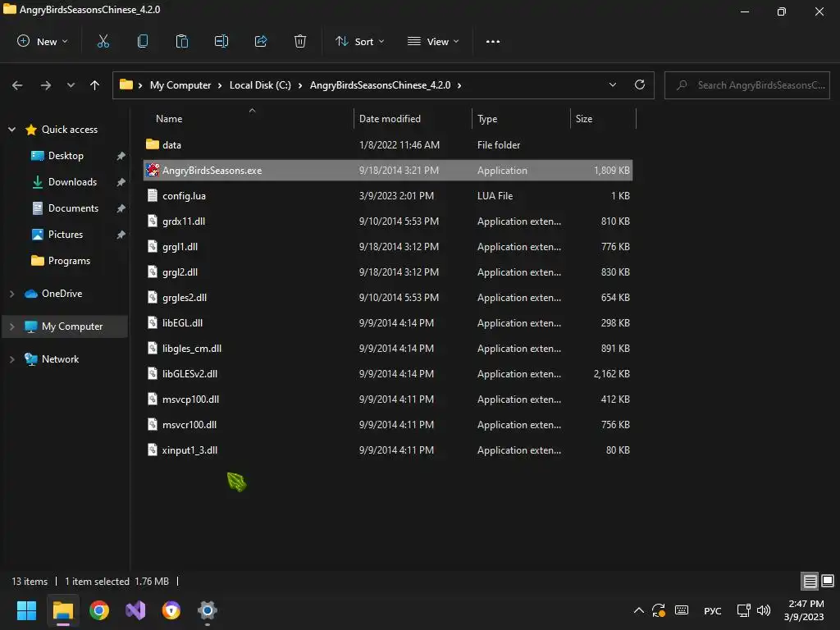Navigate to My Computer in breadcrumb
840x630 pixels.
tap(180, 85)
